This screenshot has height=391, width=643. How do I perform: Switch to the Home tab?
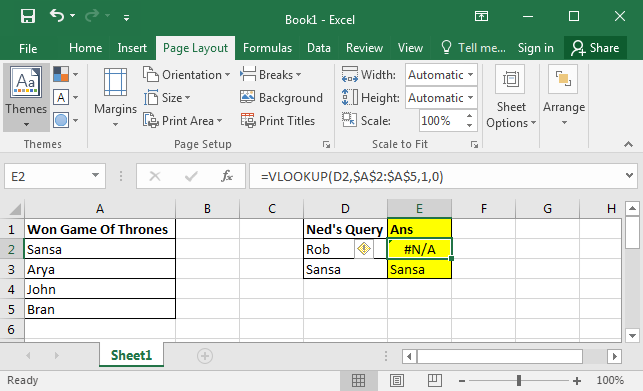pyautogui.click(x=85, y=48)
